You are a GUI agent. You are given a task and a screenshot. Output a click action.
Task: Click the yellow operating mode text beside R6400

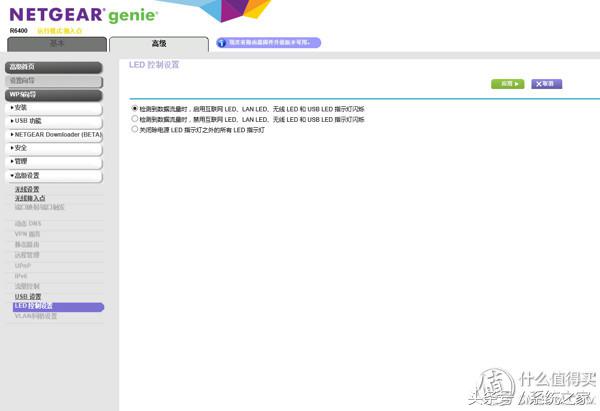click(60, 31)
